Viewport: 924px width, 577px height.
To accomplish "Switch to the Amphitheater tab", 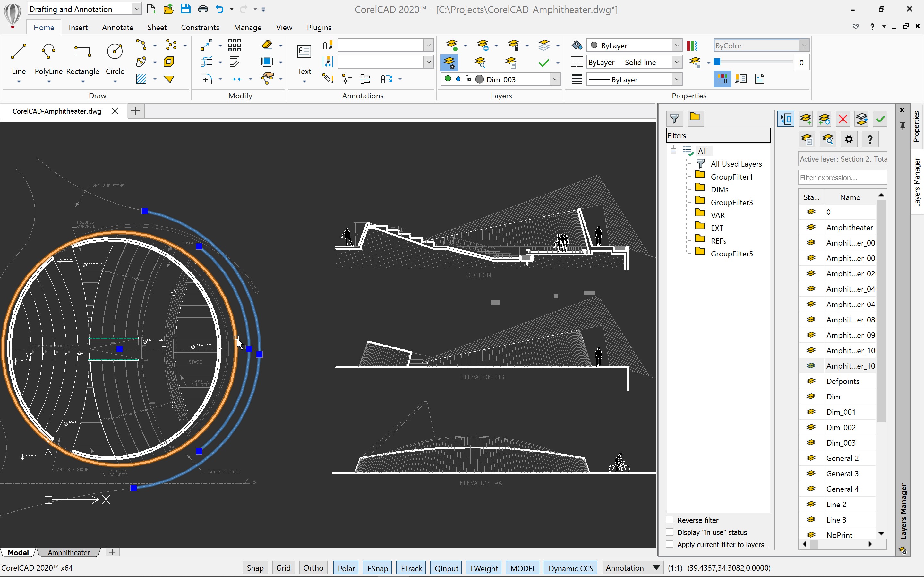I will 69,552.
